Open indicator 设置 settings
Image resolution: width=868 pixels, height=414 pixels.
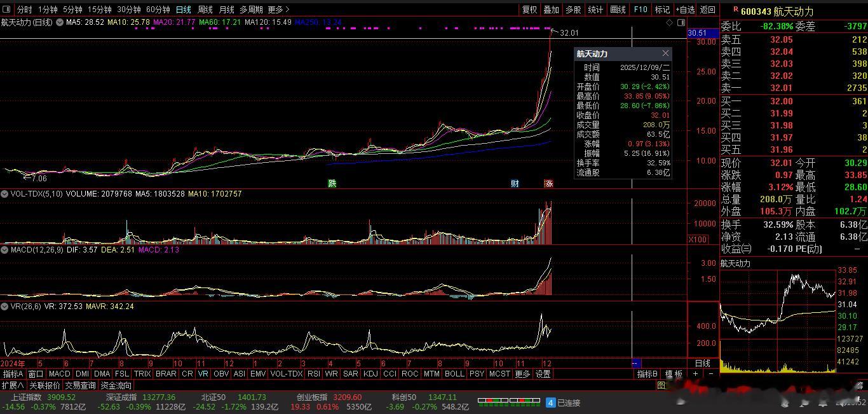tap(543, 374)
